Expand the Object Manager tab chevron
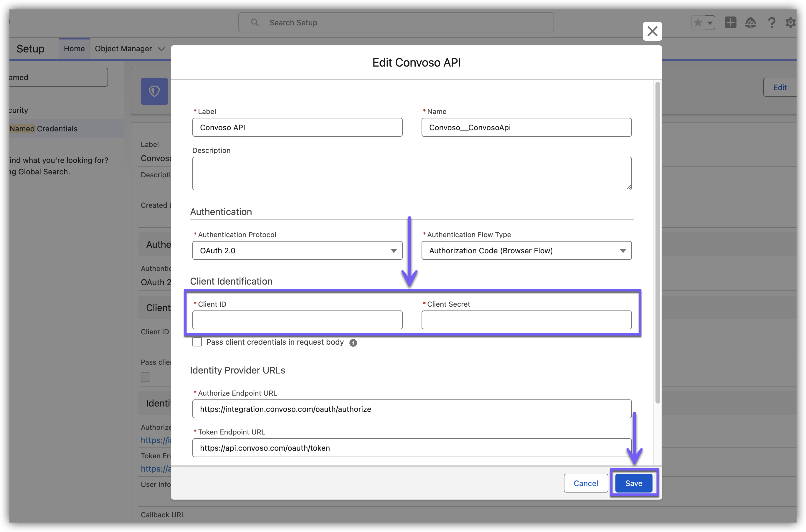Image resolution: width=806 pixels, height=532 pixels. click(x=161, y=49)
